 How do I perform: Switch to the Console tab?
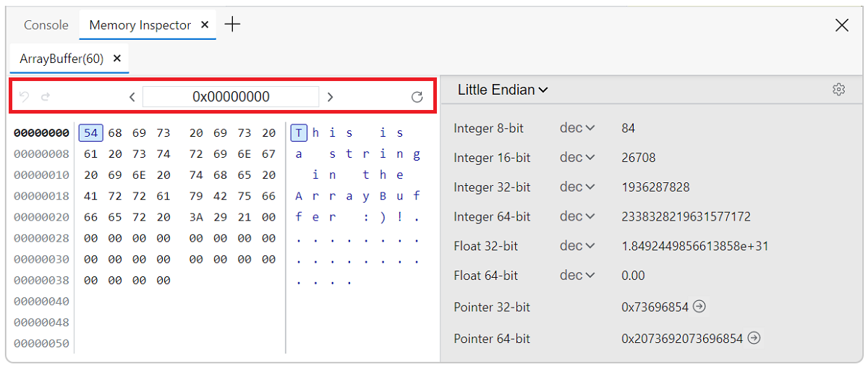(x=46, y=25)
